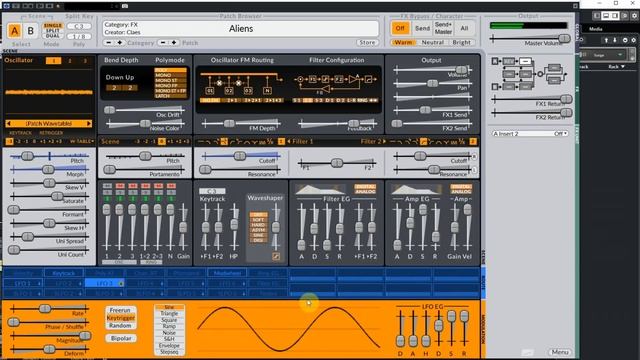Click Keytrack root note C3 field

pyautogui.click(x=211, y=191)
